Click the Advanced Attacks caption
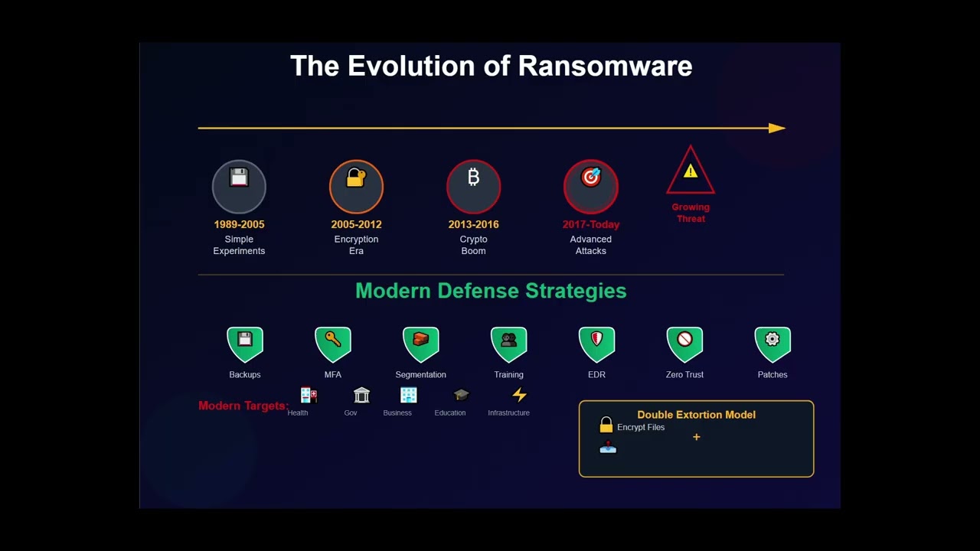This screenshot has height=551, width=980. pos(590,245)
